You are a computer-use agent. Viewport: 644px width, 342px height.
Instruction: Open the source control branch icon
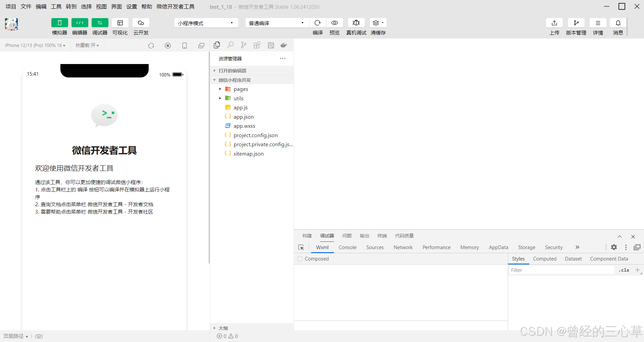(244, 45)
